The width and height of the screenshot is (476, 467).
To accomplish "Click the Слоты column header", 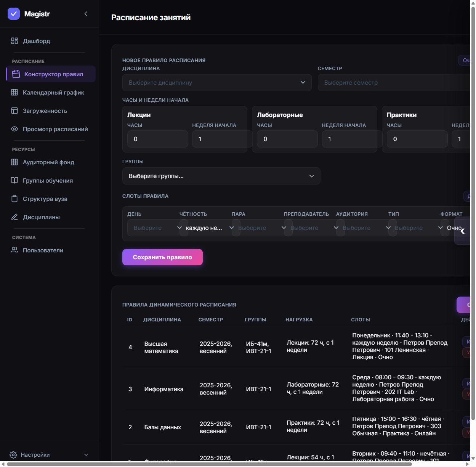I will [361, 319].
